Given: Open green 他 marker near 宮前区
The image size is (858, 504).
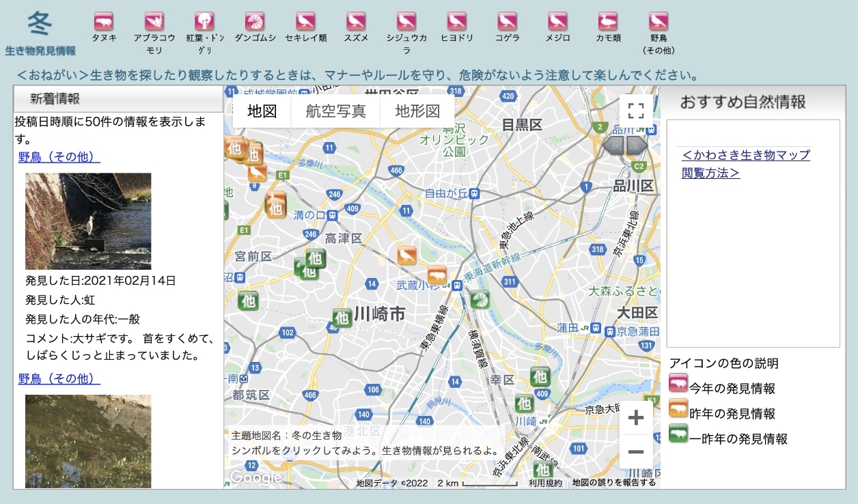Looking at the screenshot, I should [249, 300].
